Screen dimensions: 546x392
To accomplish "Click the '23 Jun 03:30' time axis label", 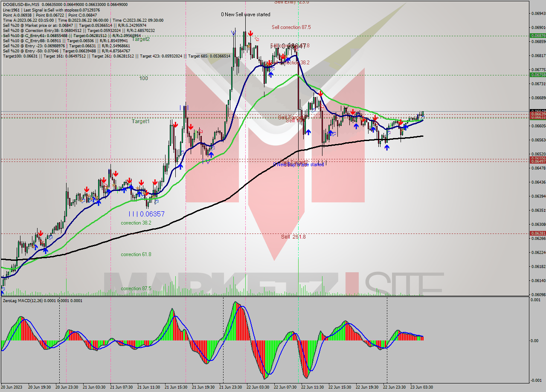I will (421, 387).
